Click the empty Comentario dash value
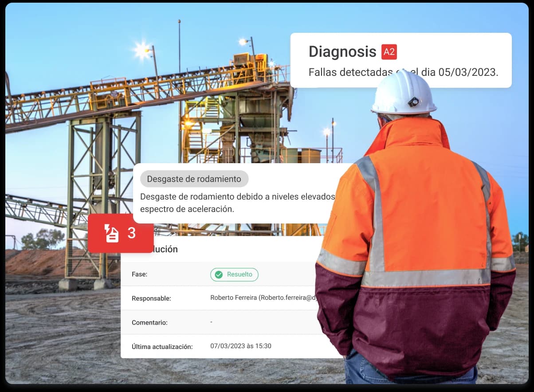The width and height of the screenshot is (534, 392). 212,321
